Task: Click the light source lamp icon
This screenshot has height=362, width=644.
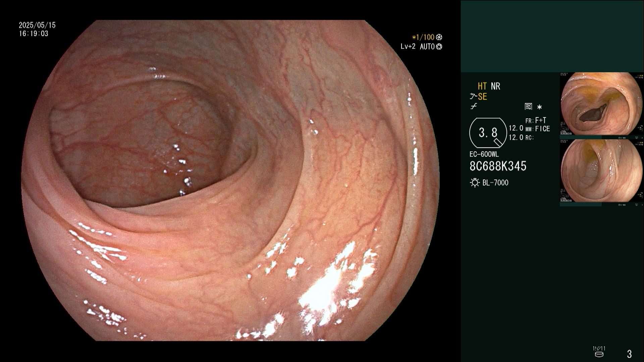Action: pyautogui.click(x=475, y=183)
